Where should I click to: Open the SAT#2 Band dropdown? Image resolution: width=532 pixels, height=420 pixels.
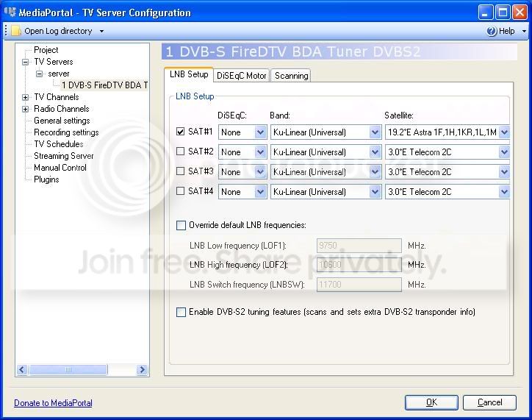[x=375, y=152]
